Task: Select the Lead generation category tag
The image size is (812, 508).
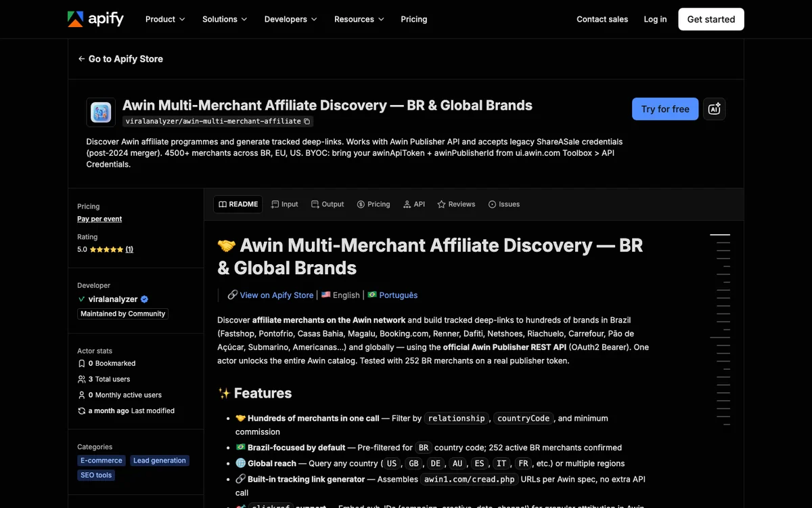Action: tap(160, 461)
